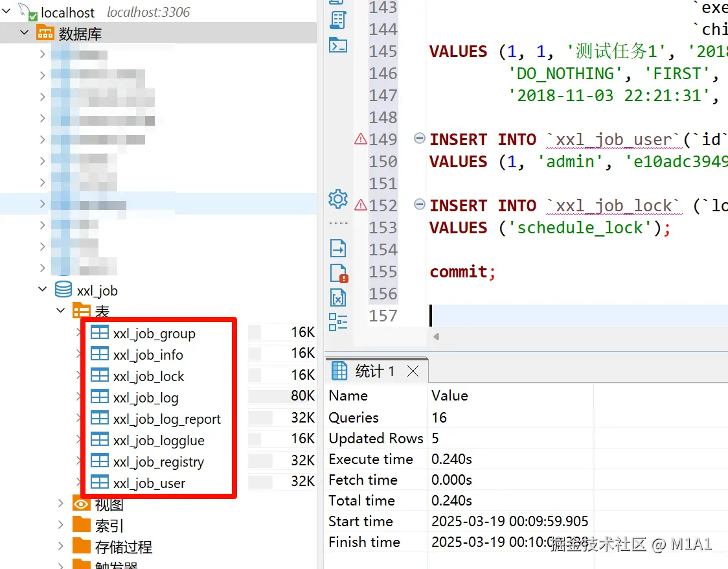
Task: Expand the xxl_job_group table node
Action: pyautogui.click(x=78, y=332)
